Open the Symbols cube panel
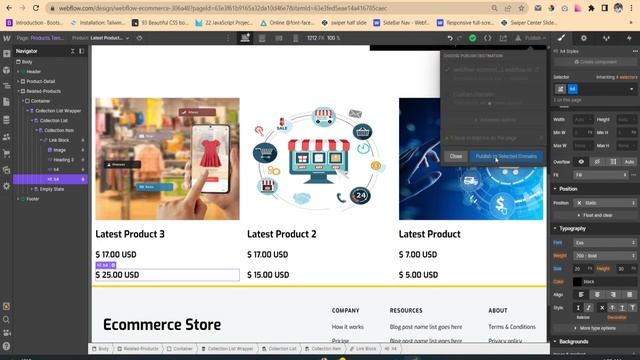 coord(7,70)
